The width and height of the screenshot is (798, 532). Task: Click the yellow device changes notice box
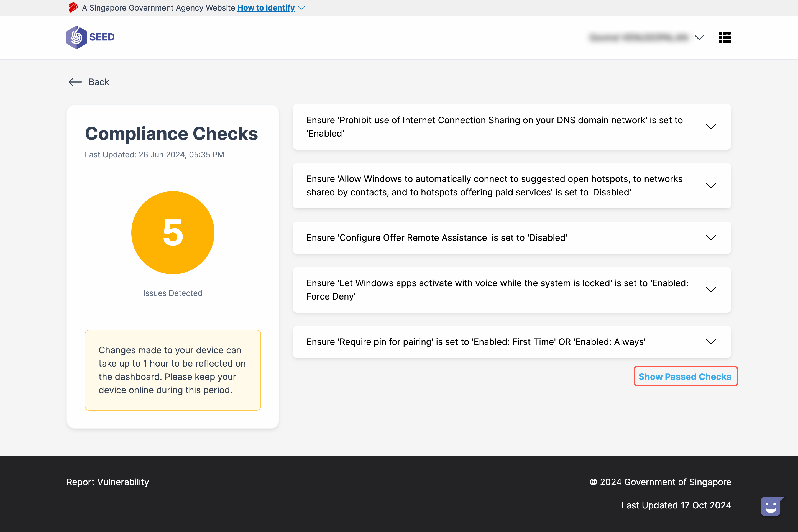[x=173, y=370]
